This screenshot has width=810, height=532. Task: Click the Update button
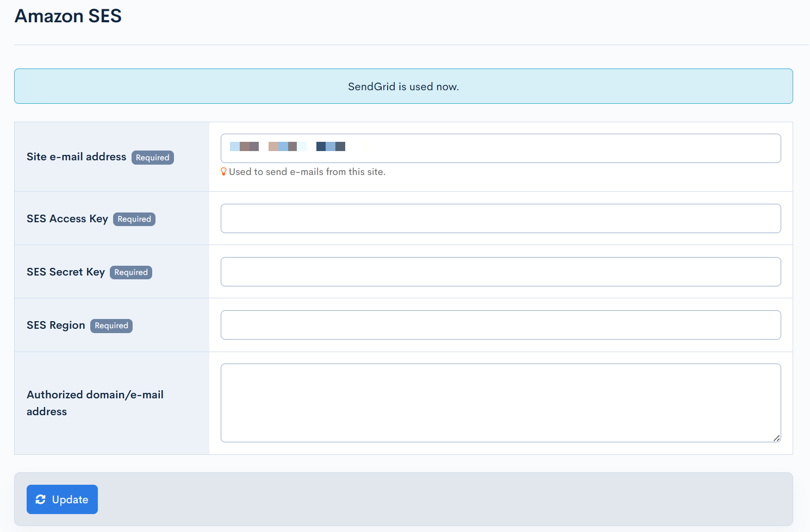point(62,499)
